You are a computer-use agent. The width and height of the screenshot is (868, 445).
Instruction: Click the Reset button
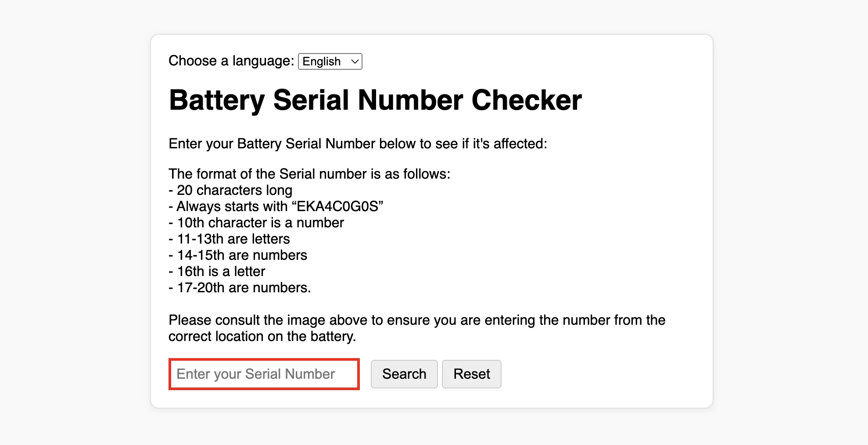472,374
